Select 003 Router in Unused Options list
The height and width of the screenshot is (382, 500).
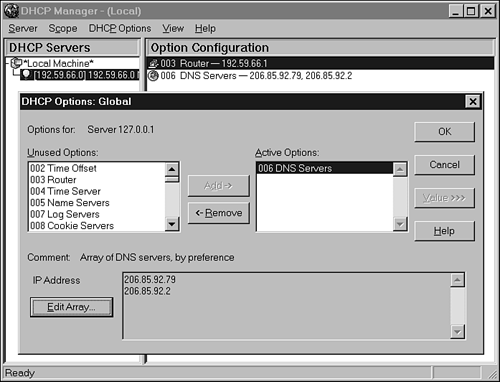point(97,180)
